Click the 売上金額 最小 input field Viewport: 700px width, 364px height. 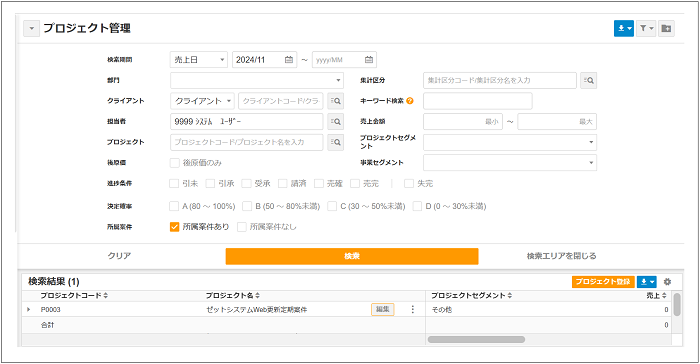click(x=463, y=121)
